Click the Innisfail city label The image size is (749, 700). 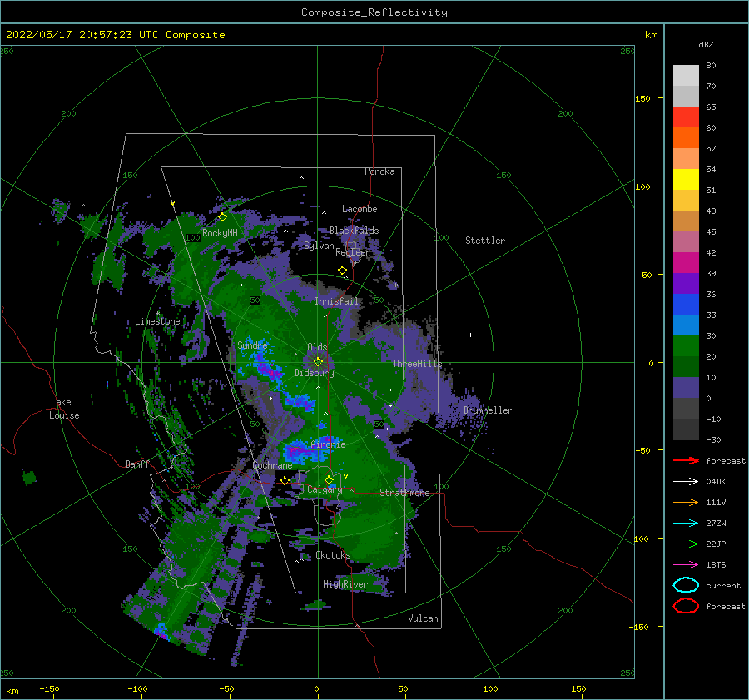click(x=336, y=301)
